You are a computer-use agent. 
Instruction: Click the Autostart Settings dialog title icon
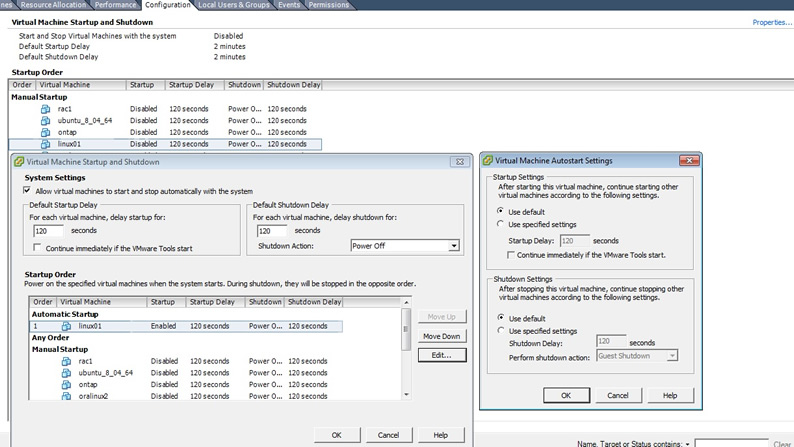488,160
